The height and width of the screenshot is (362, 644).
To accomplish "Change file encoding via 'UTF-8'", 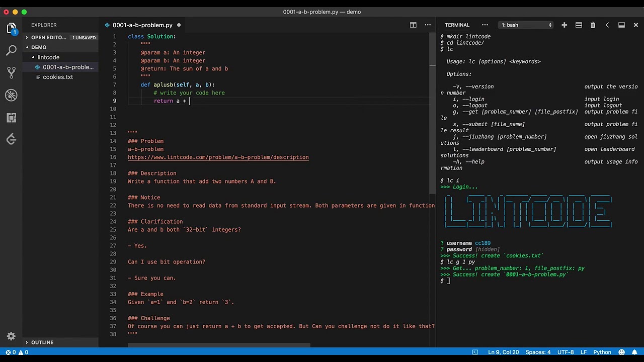I will 566,352.
